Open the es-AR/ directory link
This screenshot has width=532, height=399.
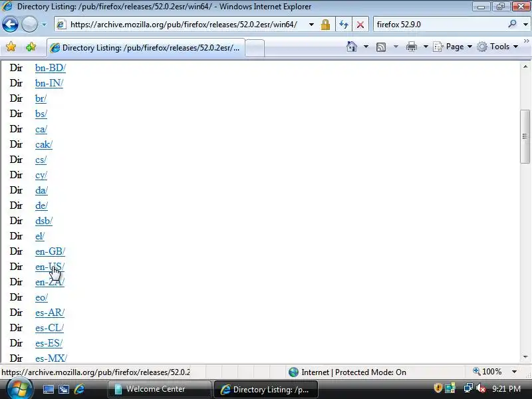(x=49, y=313)
